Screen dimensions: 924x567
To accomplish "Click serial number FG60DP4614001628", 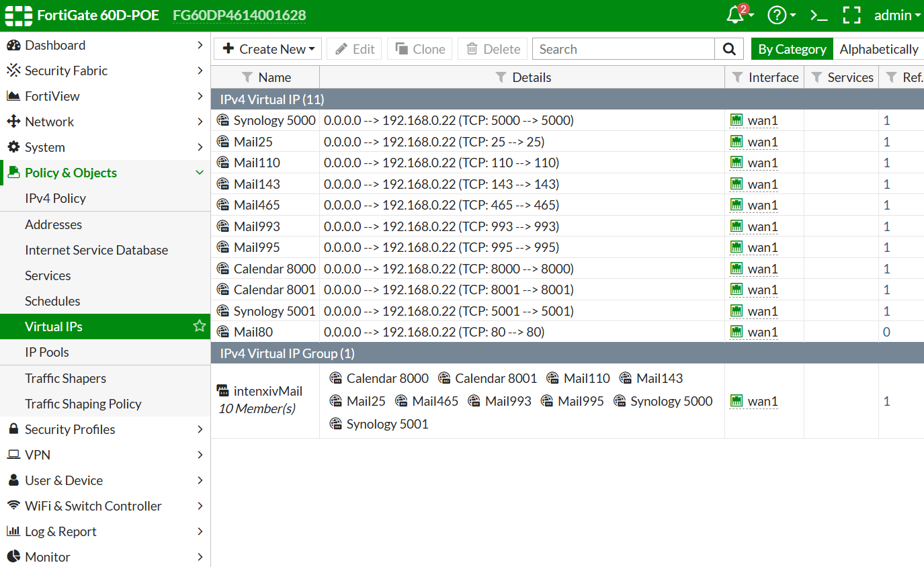I will pos(239,15).
